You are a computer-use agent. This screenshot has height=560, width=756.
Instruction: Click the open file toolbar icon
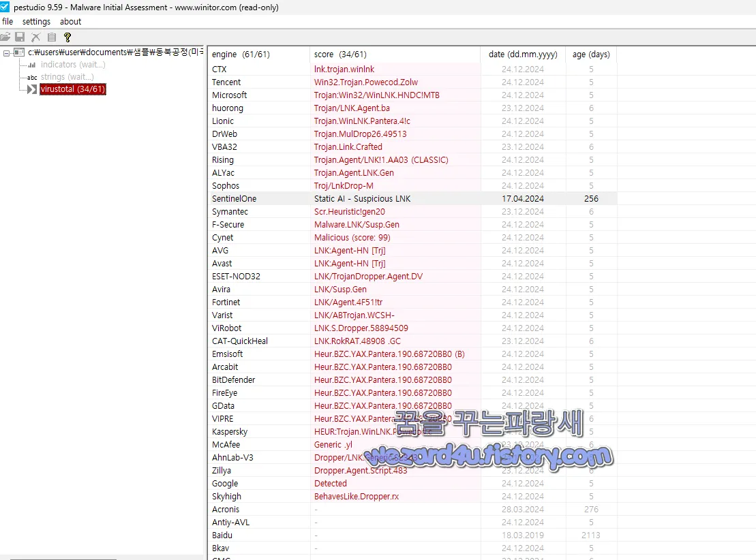[5, 37]
